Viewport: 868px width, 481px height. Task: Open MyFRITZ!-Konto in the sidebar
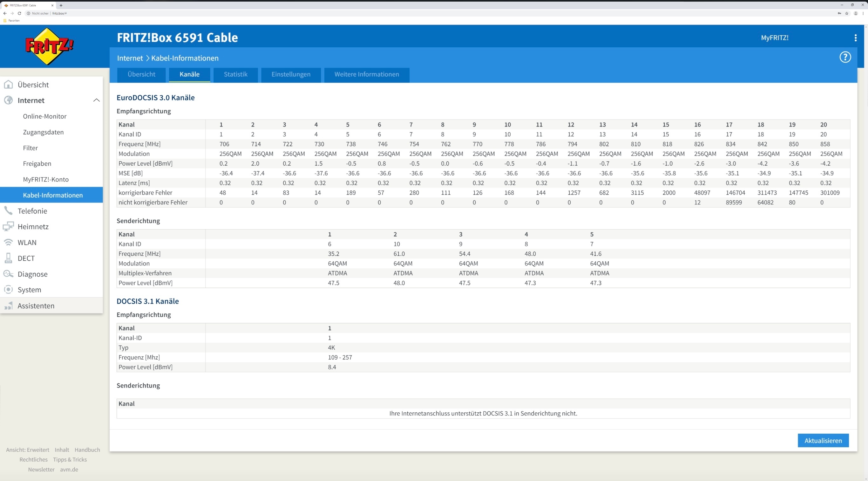pyautogui.click(x=46, y=179)
